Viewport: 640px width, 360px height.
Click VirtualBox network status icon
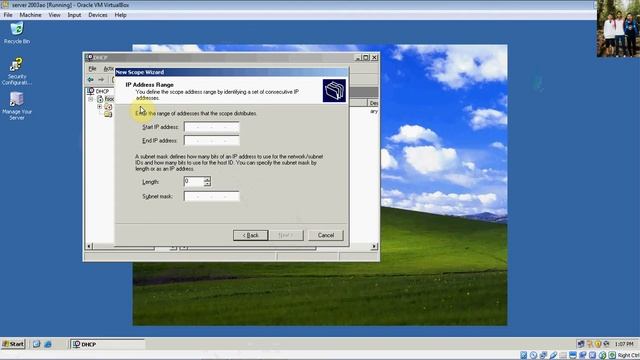point(543,356)
